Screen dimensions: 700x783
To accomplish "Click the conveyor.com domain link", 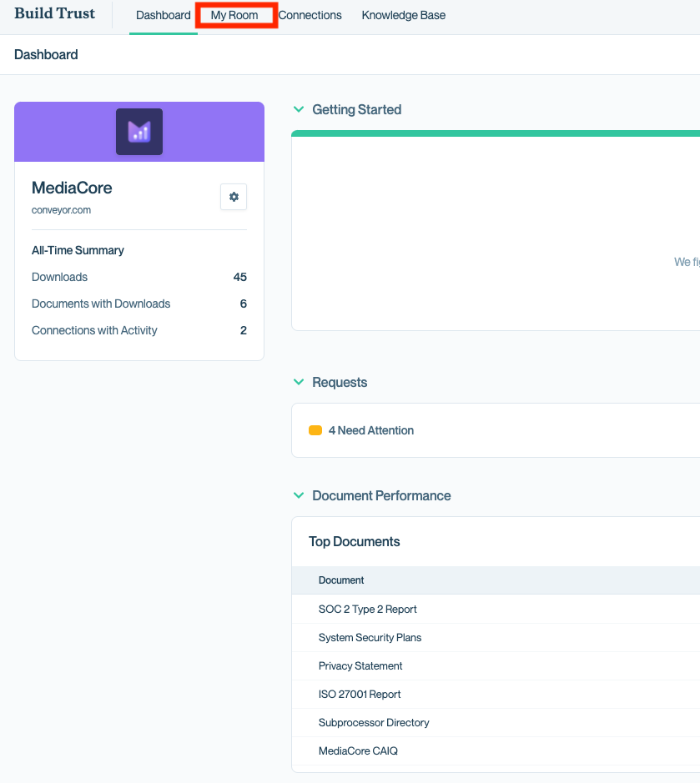I will 61,210.
